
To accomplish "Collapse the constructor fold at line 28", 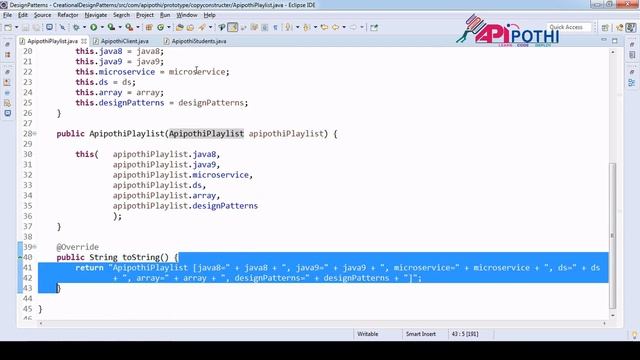I will tap(35, 133).
